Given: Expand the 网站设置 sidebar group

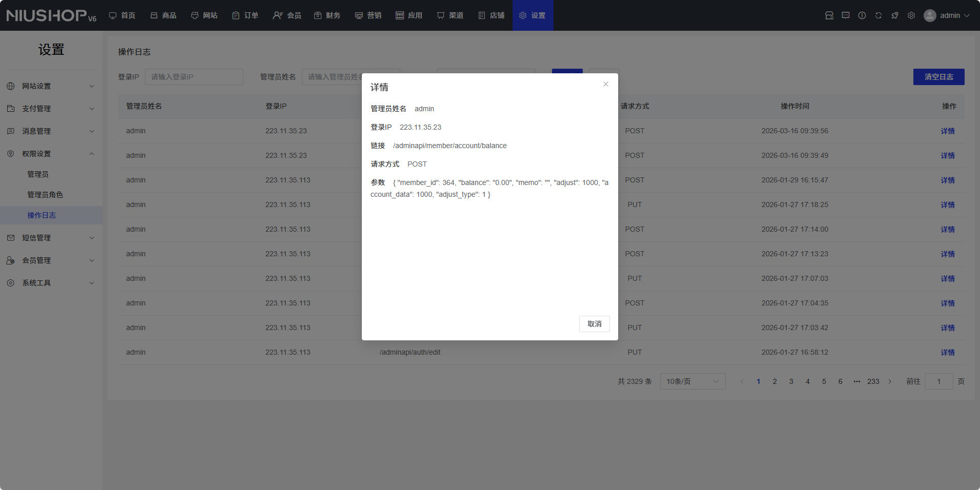Looking at the screenshot, I should pyautogui.click(x=51, y=86).
